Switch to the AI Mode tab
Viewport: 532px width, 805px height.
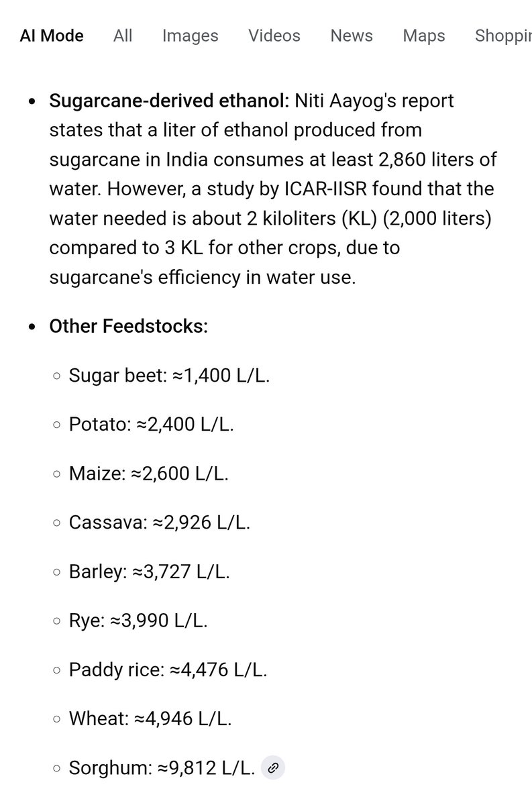[52, 36]
